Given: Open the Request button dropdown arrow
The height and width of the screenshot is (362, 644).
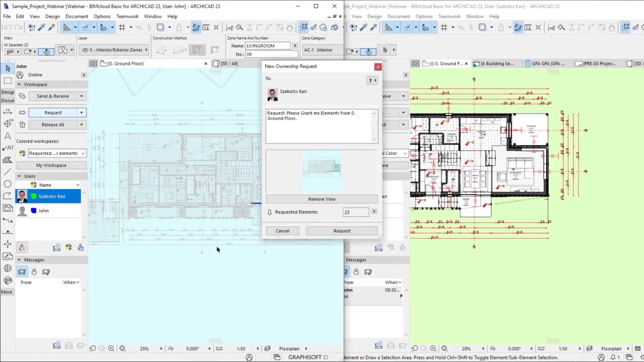Looking at the screenshot, I should [x=82, y=113].
